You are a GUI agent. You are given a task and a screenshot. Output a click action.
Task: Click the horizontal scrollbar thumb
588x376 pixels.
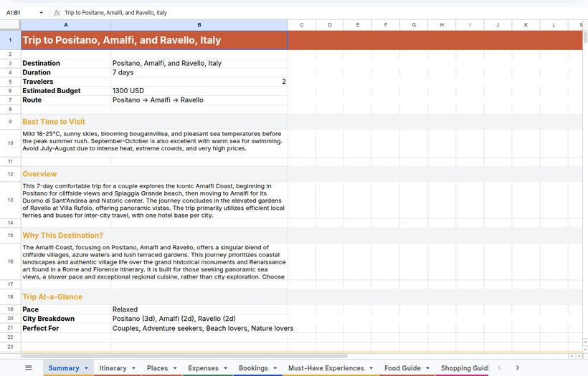184,356
